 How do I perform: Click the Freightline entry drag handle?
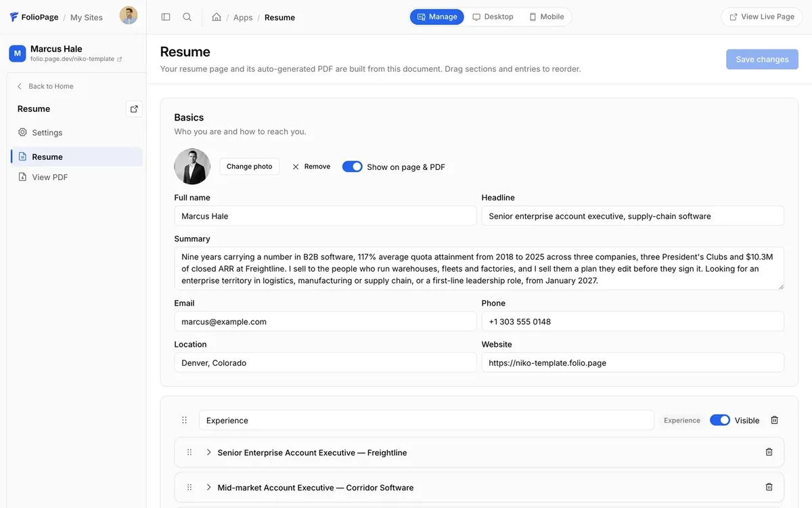189,452
